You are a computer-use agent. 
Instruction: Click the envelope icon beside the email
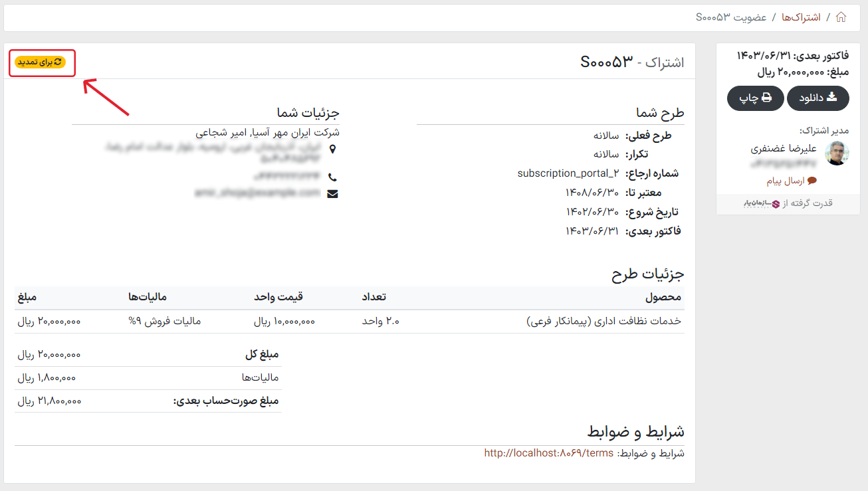pos(333,193)
